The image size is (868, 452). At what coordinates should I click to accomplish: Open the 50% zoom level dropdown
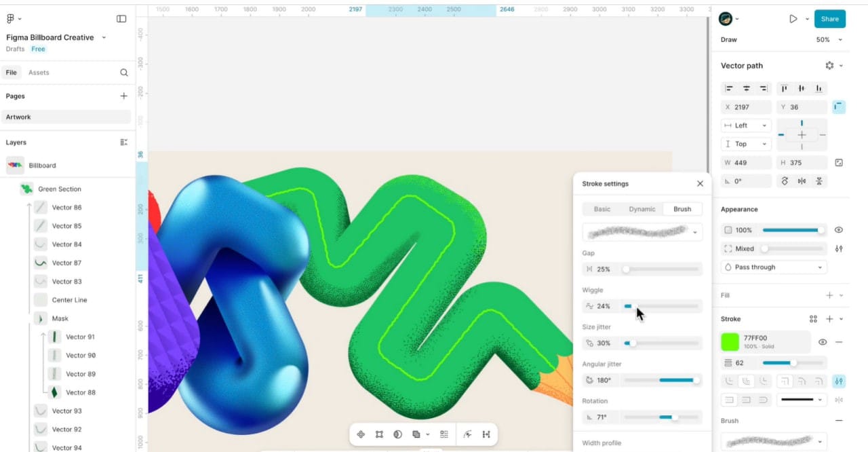click(x=829, y=40)
